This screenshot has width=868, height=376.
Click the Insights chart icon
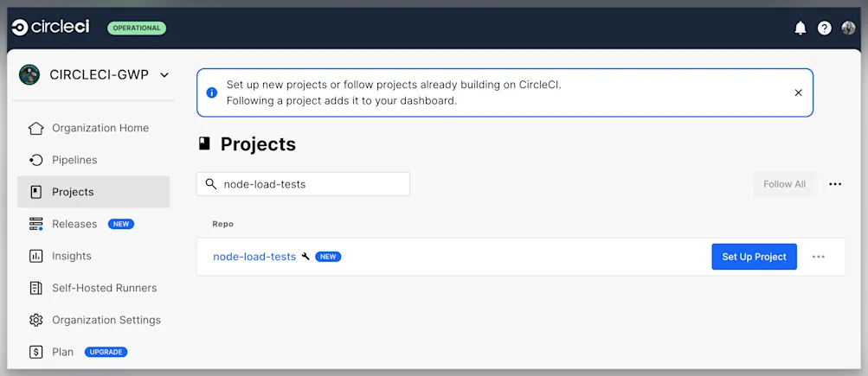[36, 256]
